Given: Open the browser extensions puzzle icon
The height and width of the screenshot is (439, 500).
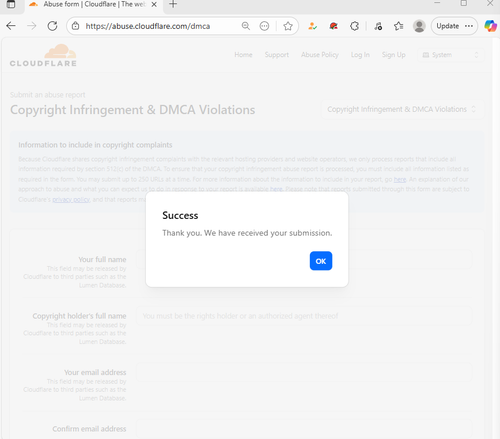Looking at the screenshot, I should tap(355, 26).
